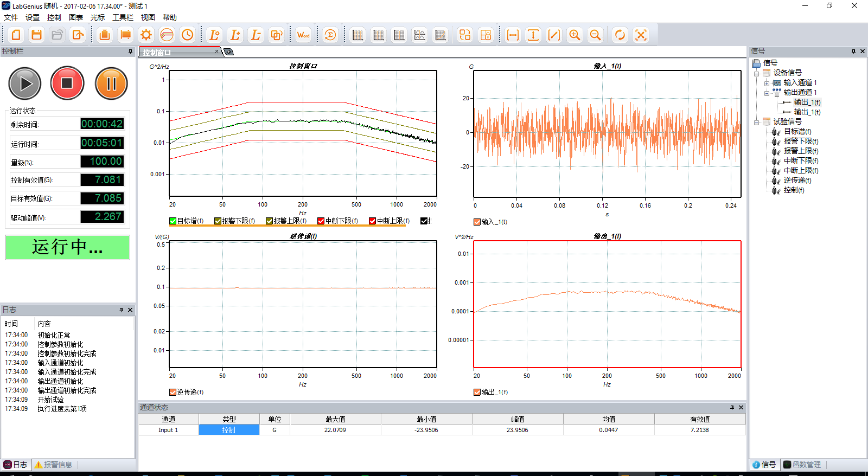The width and height of the screenshot is (868, 476).
Task: Click the four-pane window layout icon
Action: point(465,35)
